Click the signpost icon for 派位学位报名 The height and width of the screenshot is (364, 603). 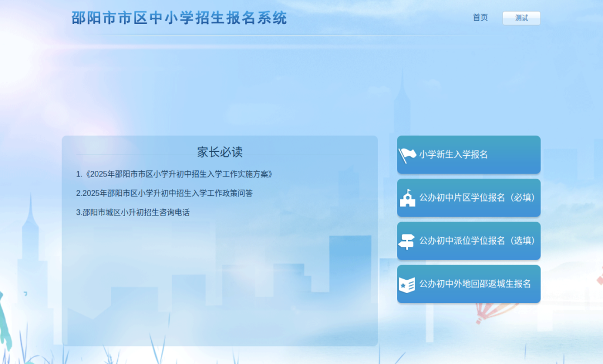pyautogui.click(x=406, y=242)
